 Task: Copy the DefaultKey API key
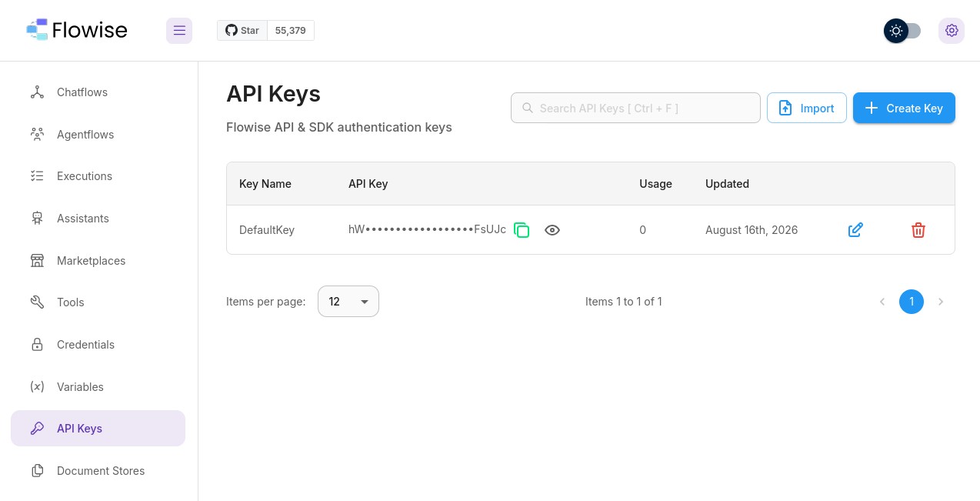click(522, 230)
